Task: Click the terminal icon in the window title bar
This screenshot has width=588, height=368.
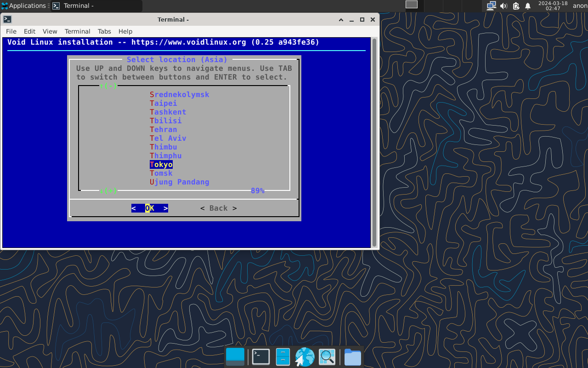Action: [7, 19]
